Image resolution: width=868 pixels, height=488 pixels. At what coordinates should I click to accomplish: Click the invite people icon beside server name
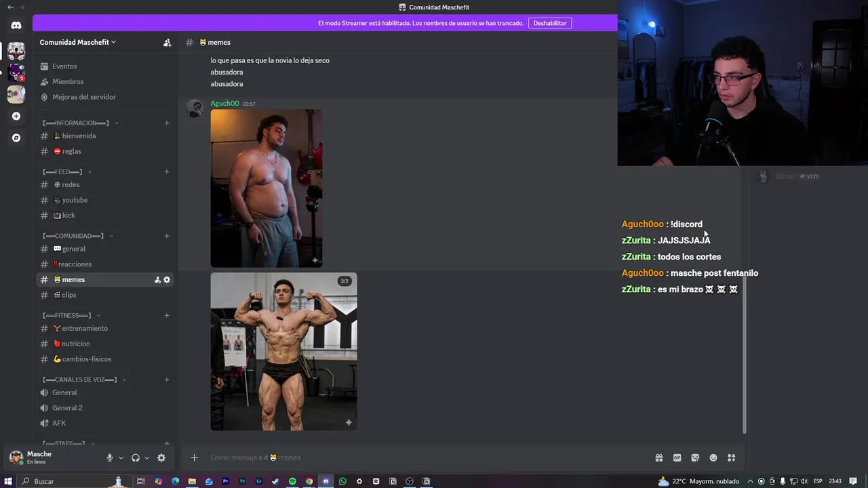pos(167,42)
